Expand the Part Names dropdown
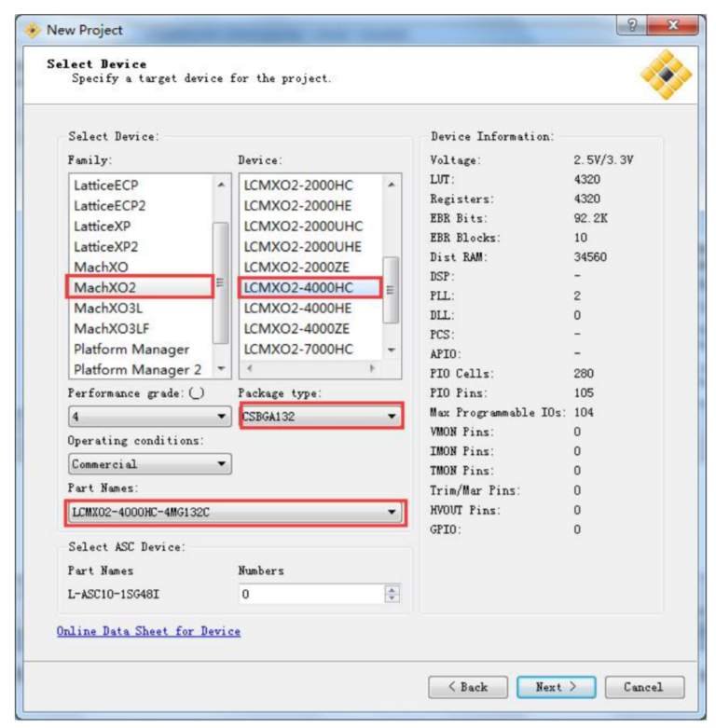Image resolution: width=716 pixels, height=728 pixels. [236, 513]
